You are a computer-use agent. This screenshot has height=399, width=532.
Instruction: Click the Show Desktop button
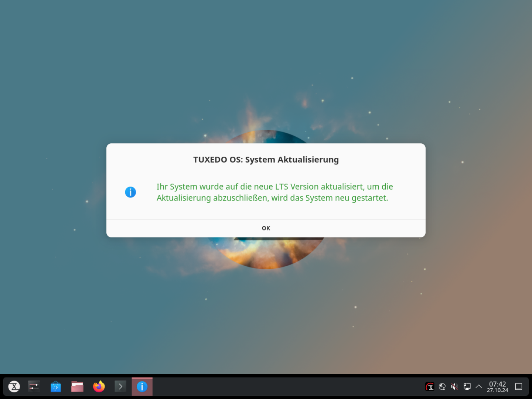point(519,386)
